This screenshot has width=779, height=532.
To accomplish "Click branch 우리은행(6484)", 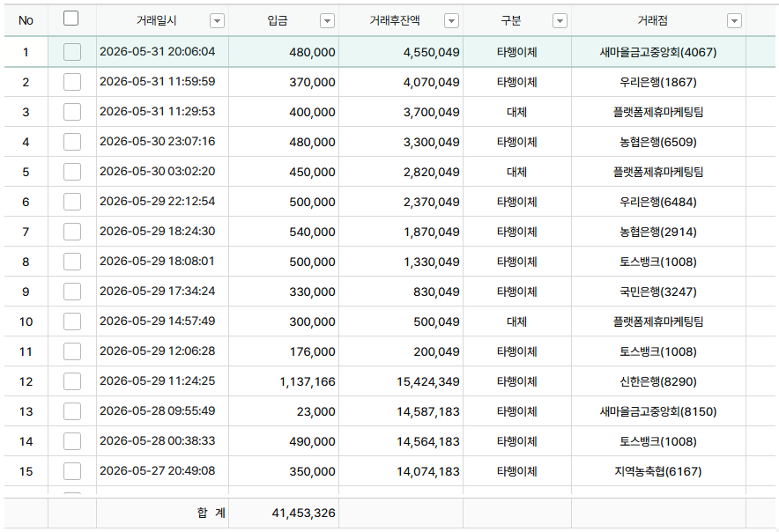I will [x=658, y=202].
